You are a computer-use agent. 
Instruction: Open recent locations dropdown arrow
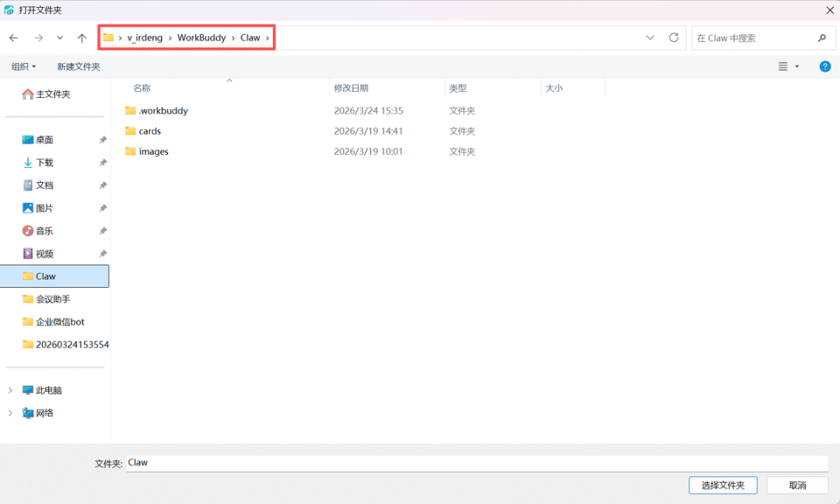click(x=60, y=38)
